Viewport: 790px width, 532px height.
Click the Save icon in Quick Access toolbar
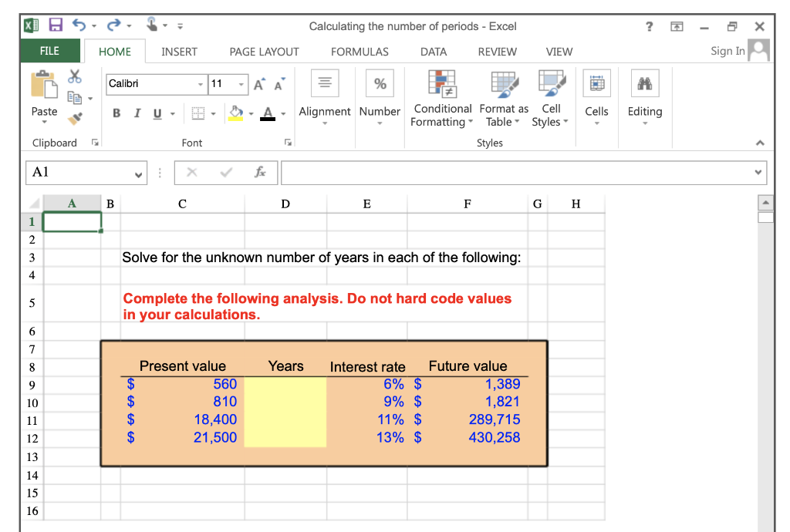tap(55, 25)
